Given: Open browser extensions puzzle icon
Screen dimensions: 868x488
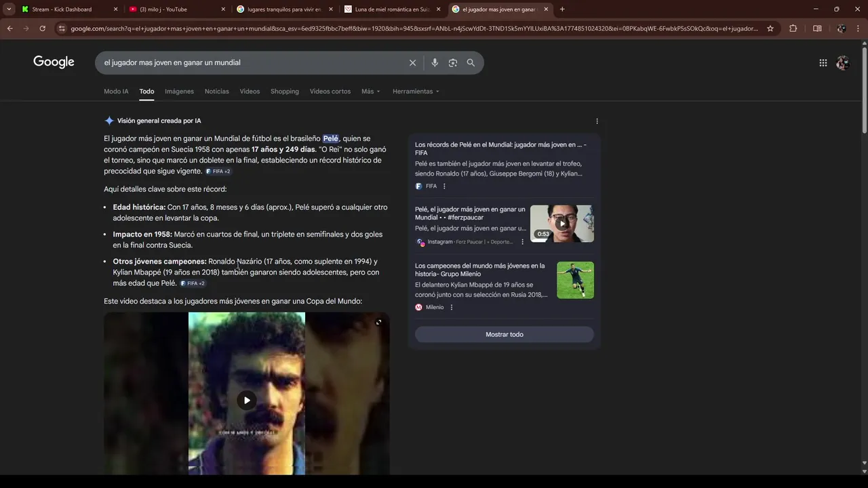Looking at the screenshot, I should pos(793,28).
